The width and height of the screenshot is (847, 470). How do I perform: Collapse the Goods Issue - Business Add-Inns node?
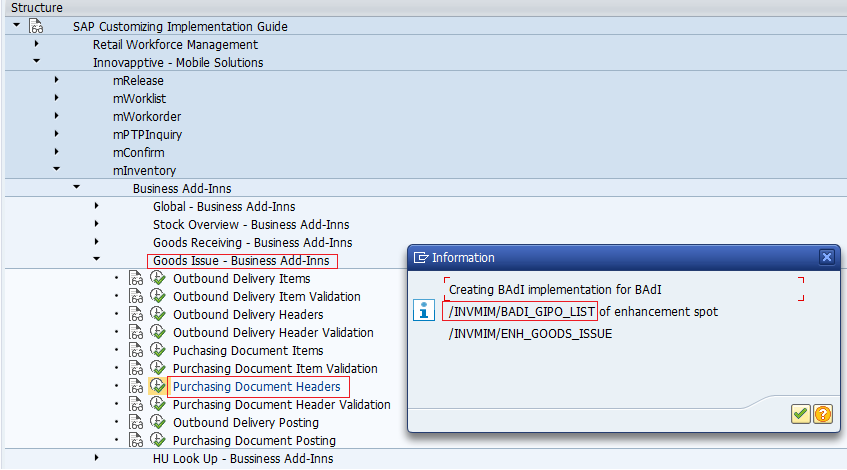97,260
